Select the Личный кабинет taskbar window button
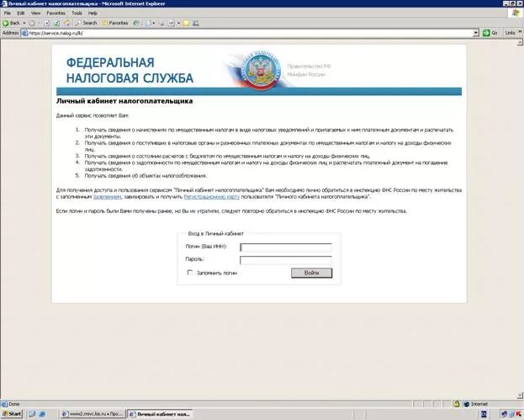The width and height of the screenshot is (524, 420). (x=161, y=414)
